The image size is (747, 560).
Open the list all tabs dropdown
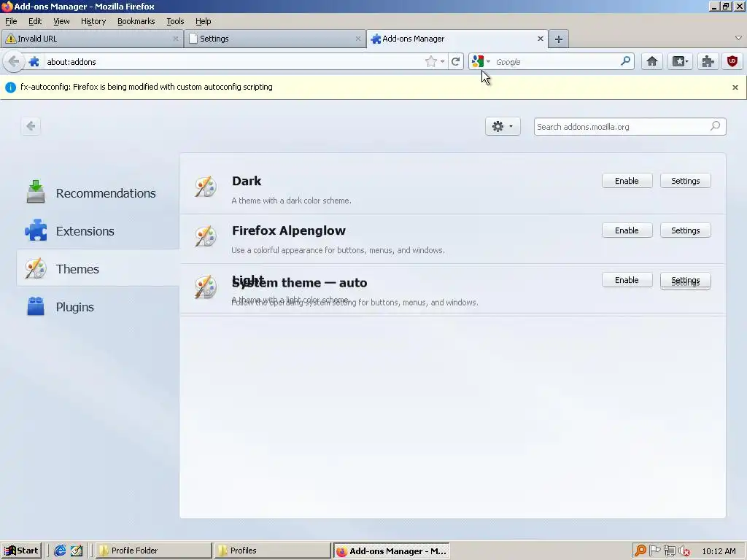(738, 38)
